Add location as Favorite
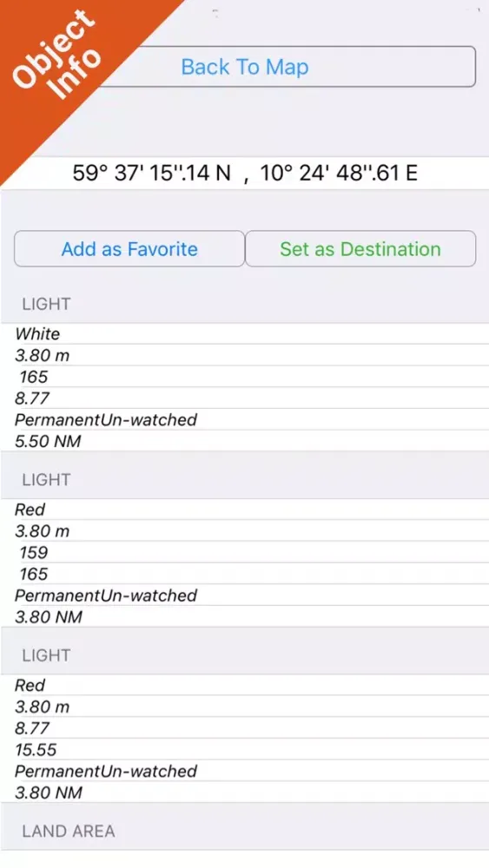The height and width of the screenshot is (868, 489). [129, 249]
